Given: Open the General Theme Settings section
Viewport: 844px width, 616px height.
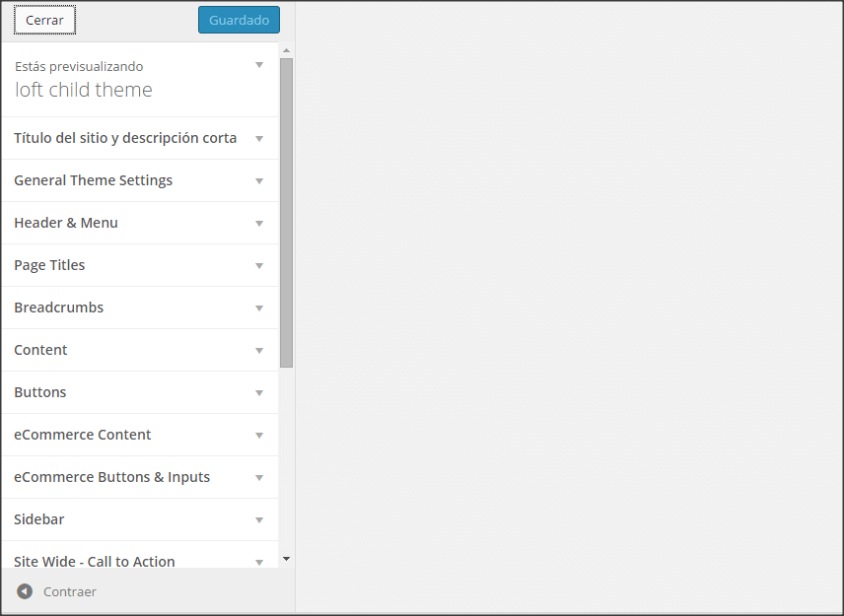Looking at the screenshot, I should (x=140, y=180).
